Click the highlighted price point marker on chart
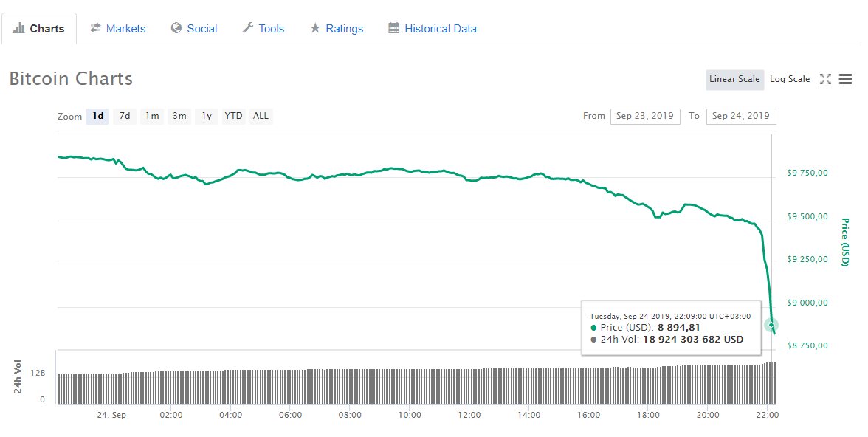 pyautogui.click(x=771, y=325)
